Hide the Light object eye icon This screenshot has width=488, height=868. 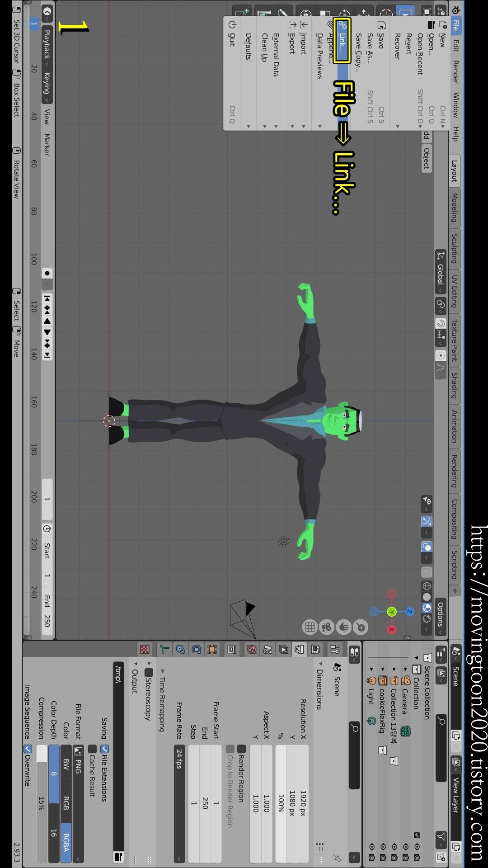(371, 846)
